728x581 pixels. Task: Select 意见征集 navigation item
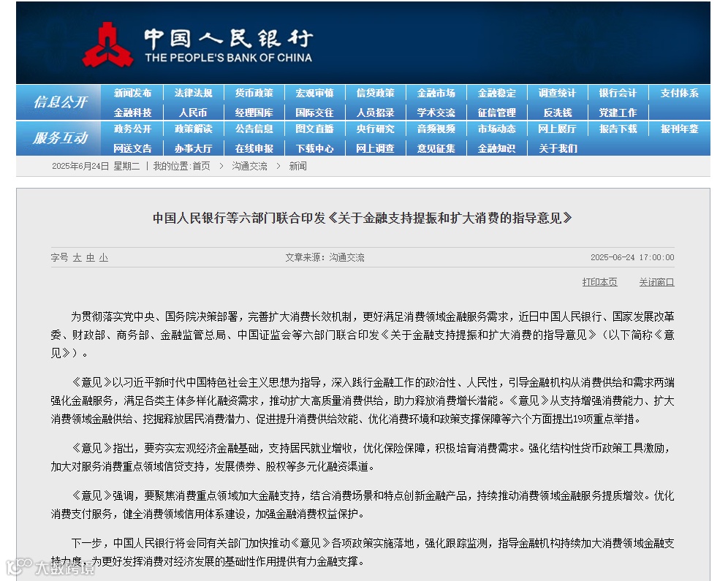(436, 148)
